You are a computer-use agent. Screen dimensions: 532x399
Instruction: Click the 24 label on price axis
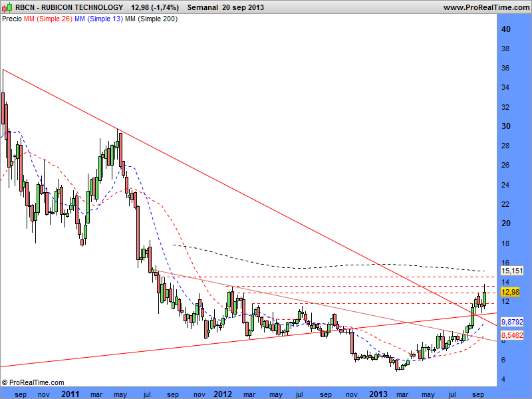[505, 185]
